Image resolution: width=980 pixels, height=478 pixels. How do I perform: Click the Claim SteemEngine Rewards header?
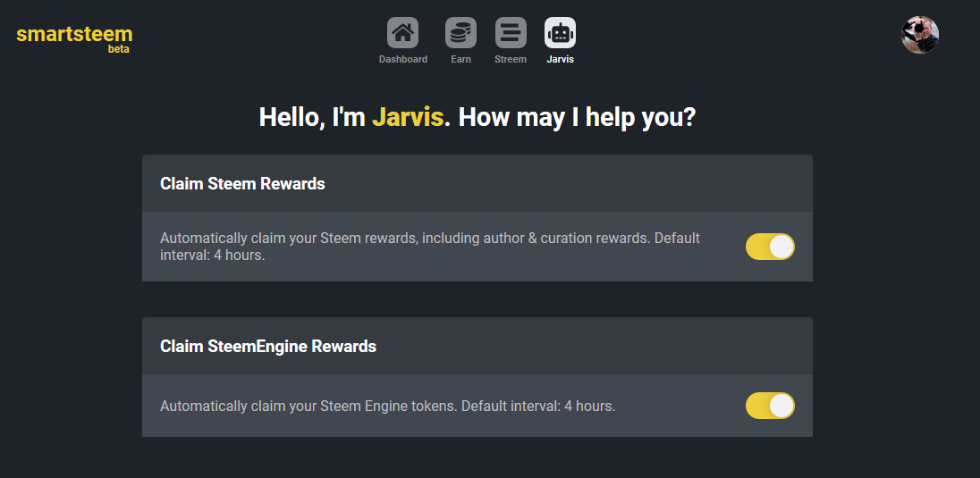point(268,347)
